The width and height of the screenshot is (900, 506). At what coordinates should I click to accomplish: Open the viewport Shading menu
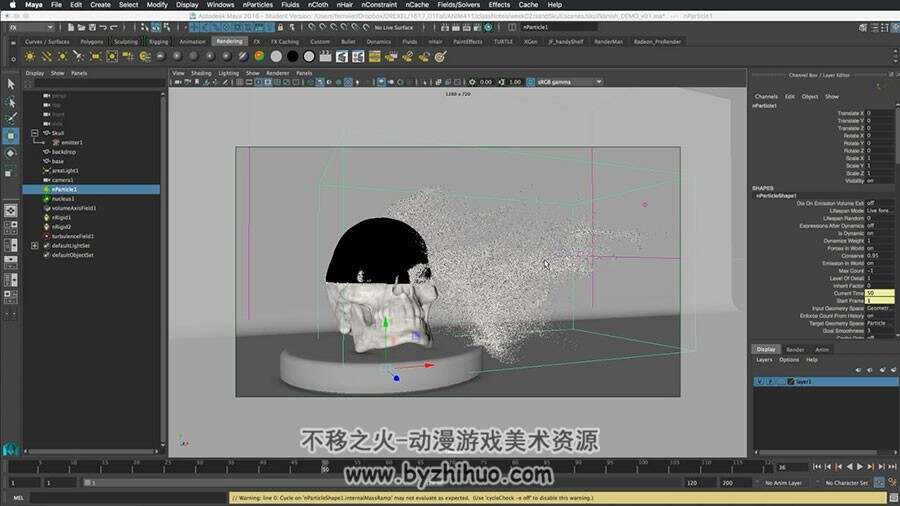click(201, 73)
